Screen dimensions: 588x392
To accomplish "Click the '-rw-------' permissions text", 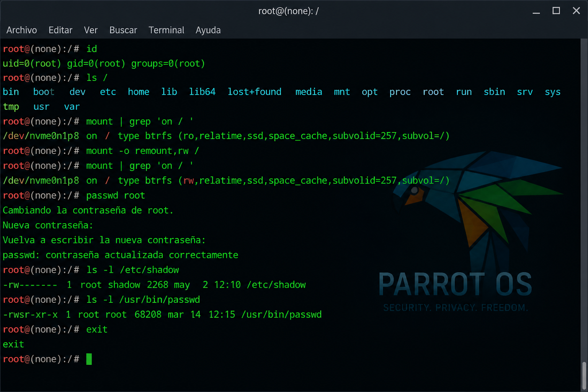I will click(30, 285).
